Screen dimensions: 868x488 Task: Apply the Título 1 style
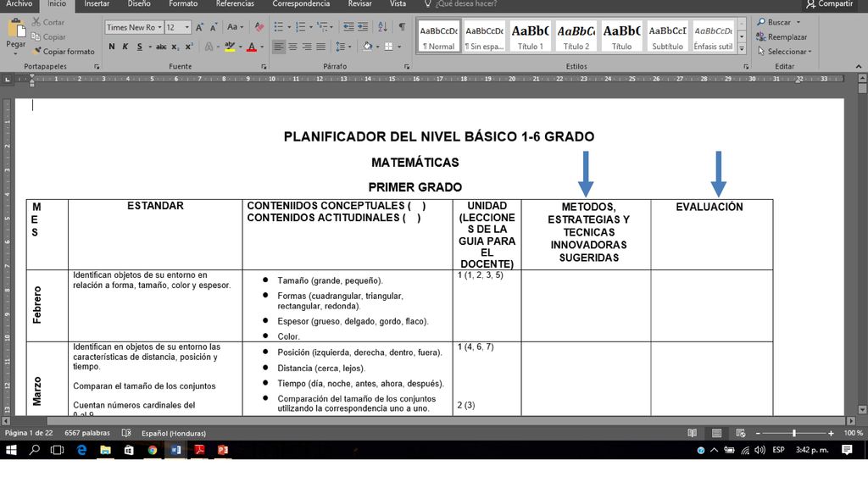pos(531,37)
